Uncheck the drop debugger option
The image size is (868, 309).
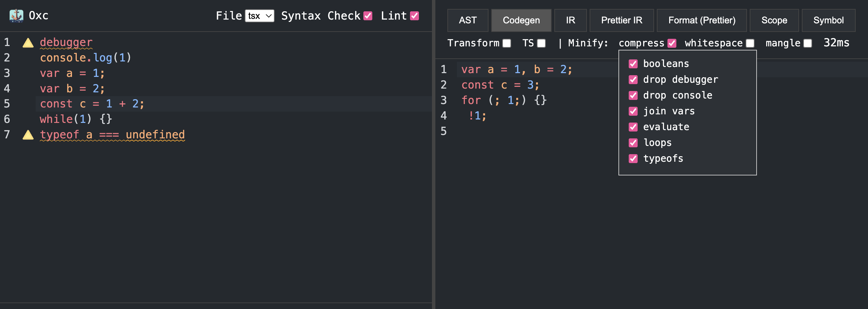pyautogui.click(x=633, y=80)
